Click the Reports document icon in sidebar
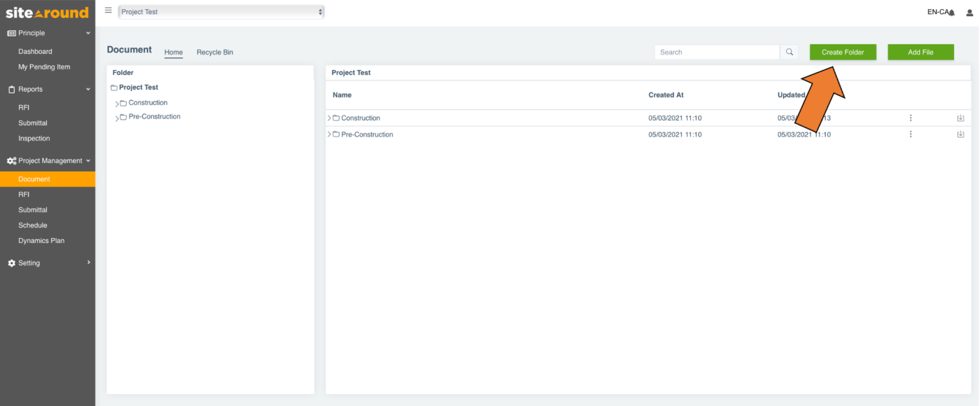The image size is (980, 406). [x=10, y=89]
